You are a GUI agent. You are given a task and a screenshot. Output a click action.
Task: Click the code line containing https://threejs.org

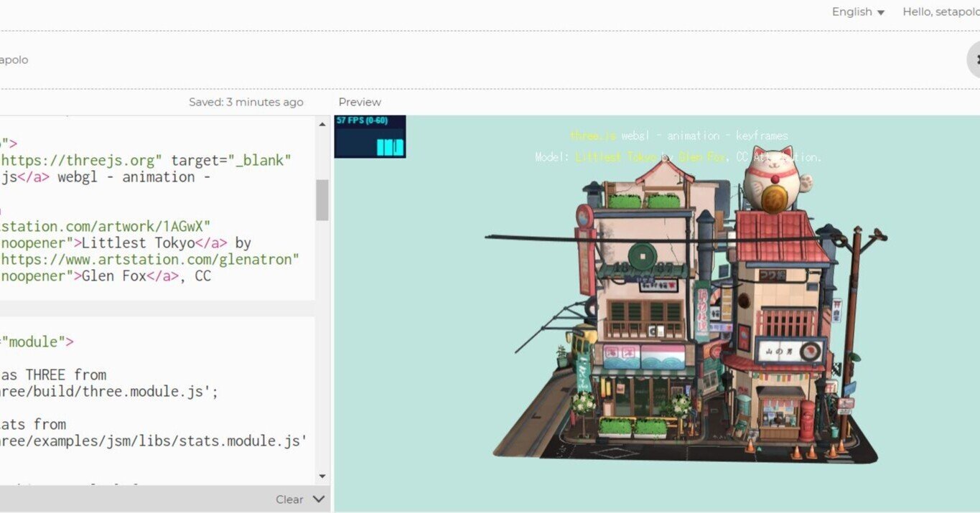click(146, 160)
